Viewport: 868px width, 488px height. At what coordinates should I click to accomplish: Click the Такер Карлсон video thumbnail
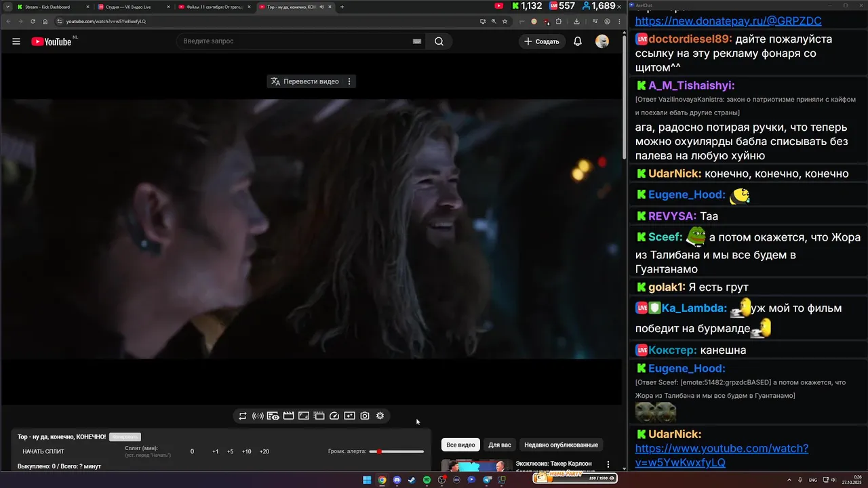(x=476, y=466)
